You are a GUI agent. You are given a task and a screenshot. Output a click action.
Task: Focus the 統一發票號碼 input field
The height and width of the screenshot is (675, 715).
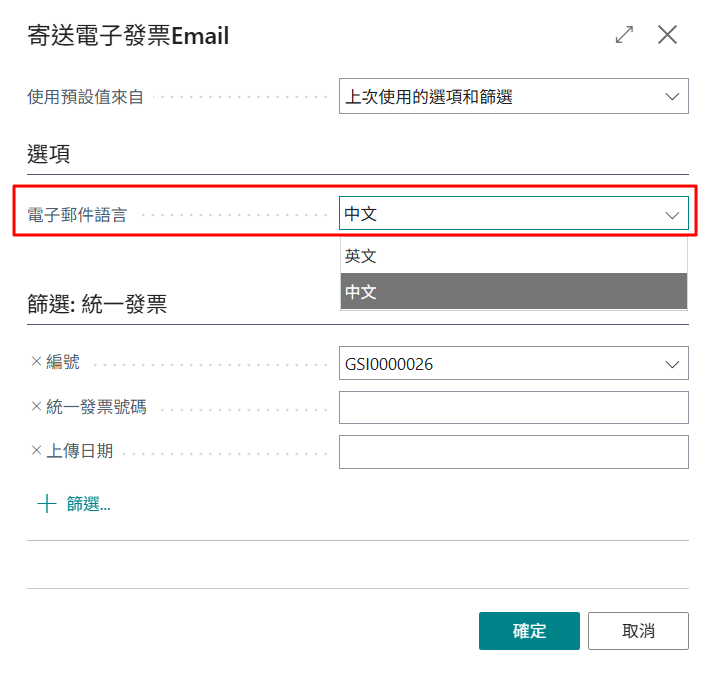pos(513,407)
